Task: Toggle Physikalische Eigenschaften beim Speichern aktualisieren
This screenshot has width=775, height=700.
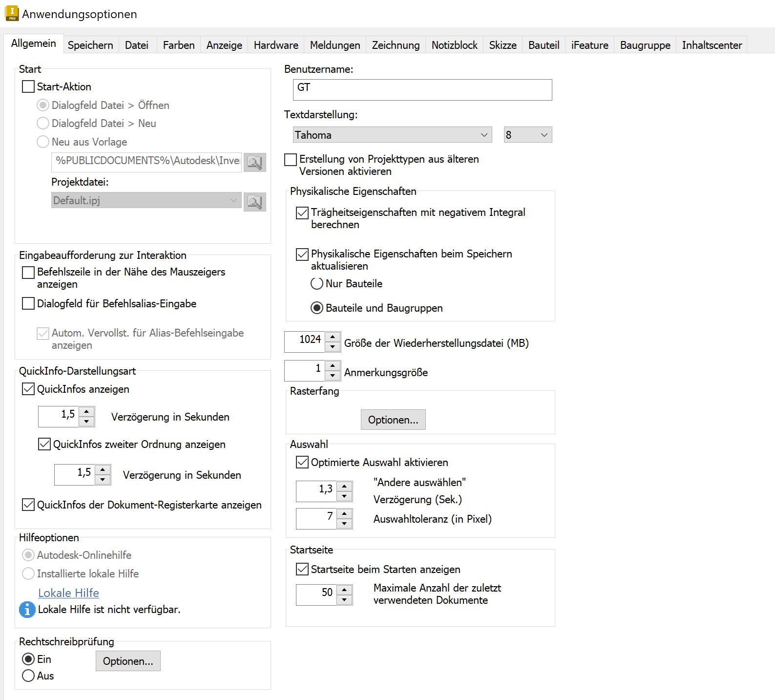Action: point(302,254)
